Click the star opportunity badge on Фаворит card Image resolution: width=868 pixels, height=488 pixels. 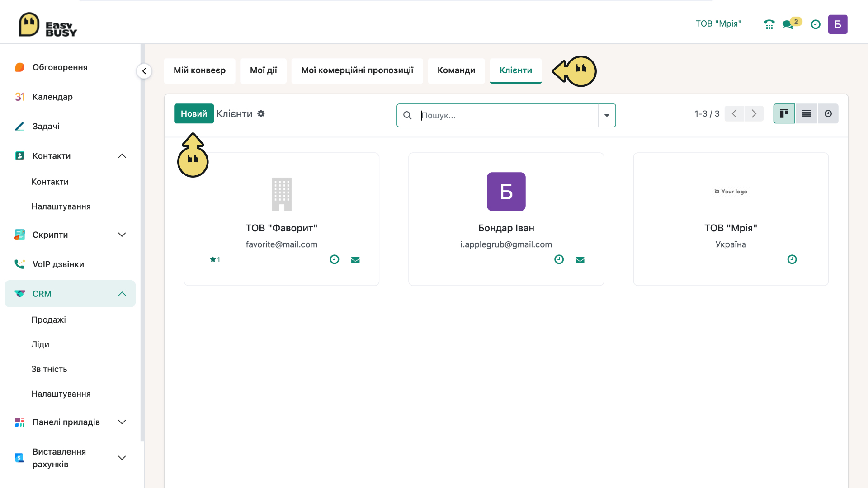click(x=215, y=259)
